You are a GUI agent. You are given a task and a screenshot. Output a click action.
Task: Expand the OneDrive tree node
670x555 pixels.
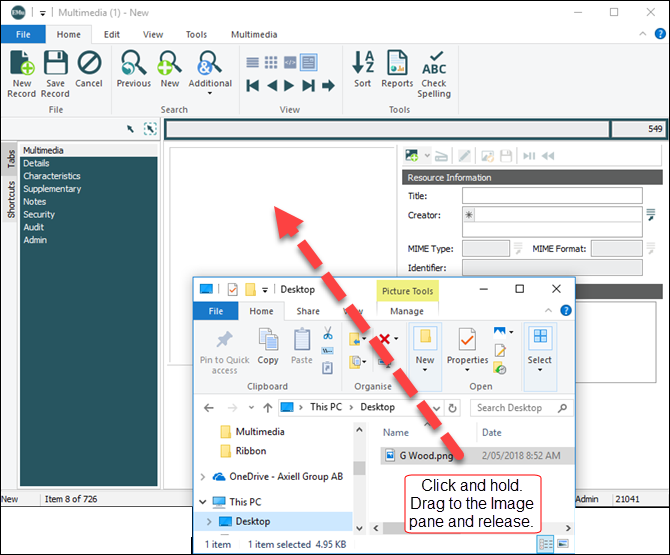click(x=204, y=477)
